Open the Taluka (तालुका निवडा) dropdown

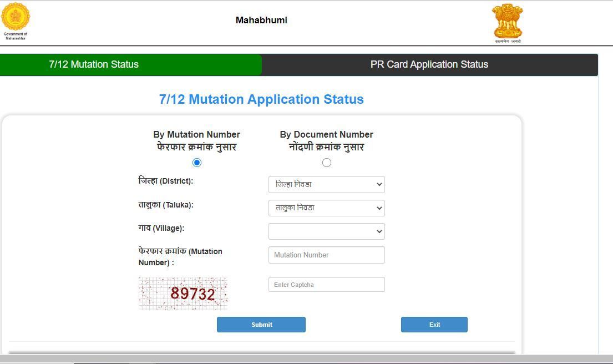coord(326,208)
